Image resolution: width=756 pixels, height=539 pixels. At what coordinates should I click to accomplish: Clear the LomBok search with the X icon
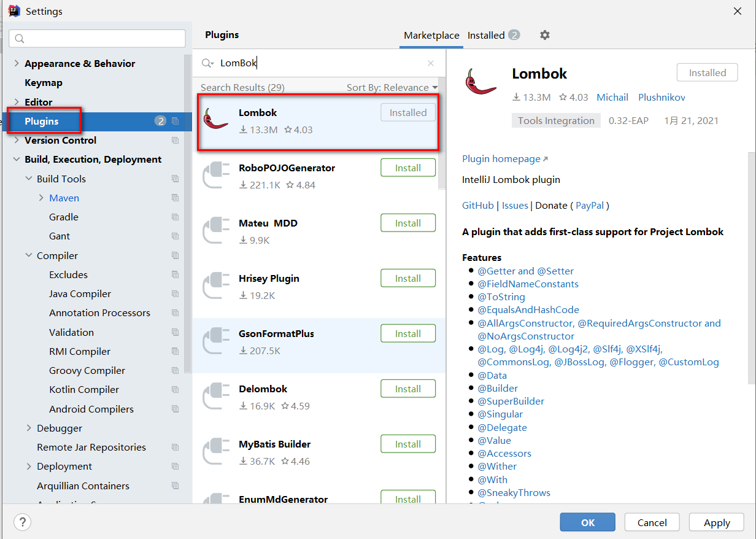click(431, 63)
